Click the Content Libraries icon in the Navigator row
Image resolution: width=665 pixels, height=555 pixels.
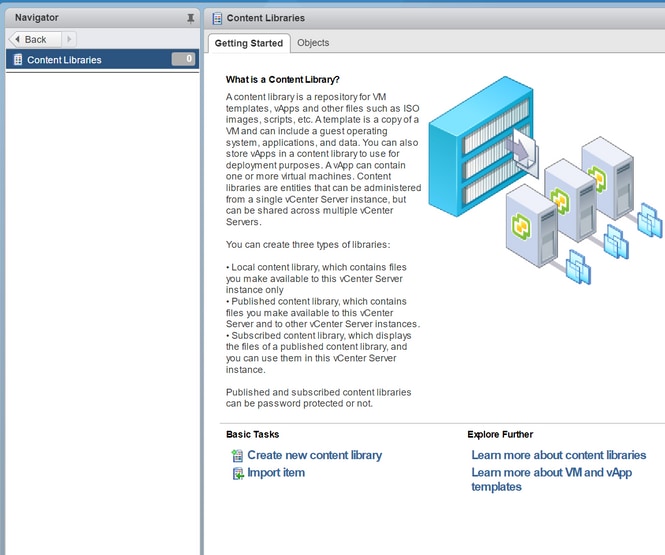(x=18, y=59)
